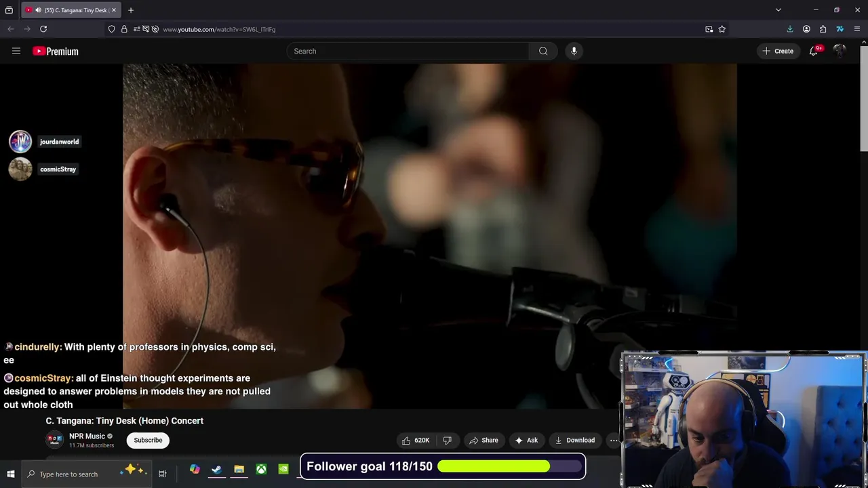Click the YouTube search input field
Image resolution: width=868 pixels, height=488 pixels.
[x=408, y=51]
